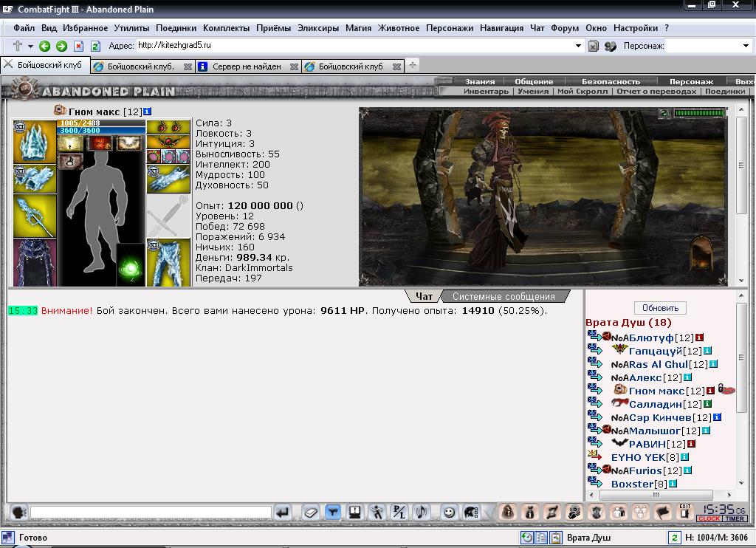
Task: Select player NoARas Al Ghul in list
Action: click(x=649, y=365)
